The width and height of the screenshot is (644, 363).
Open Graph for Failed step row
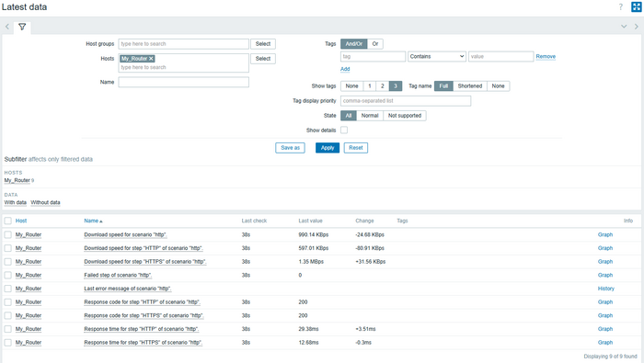click(x=605, y=275)
